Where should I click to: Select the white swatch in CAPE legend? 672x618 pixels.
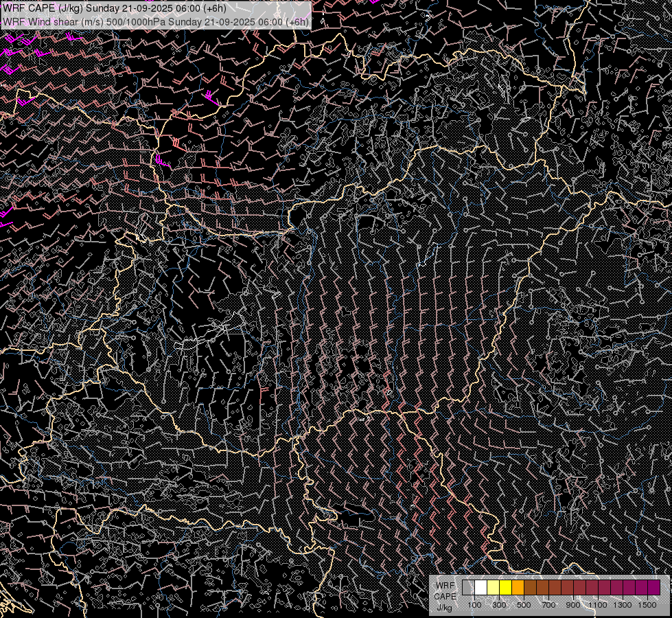coord(480,587)
